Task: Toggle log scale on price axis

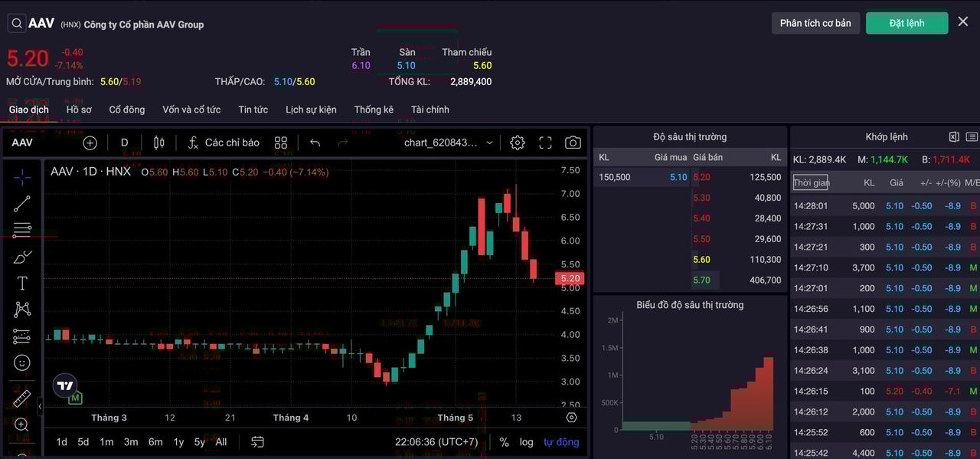Action: coord(526,442)
